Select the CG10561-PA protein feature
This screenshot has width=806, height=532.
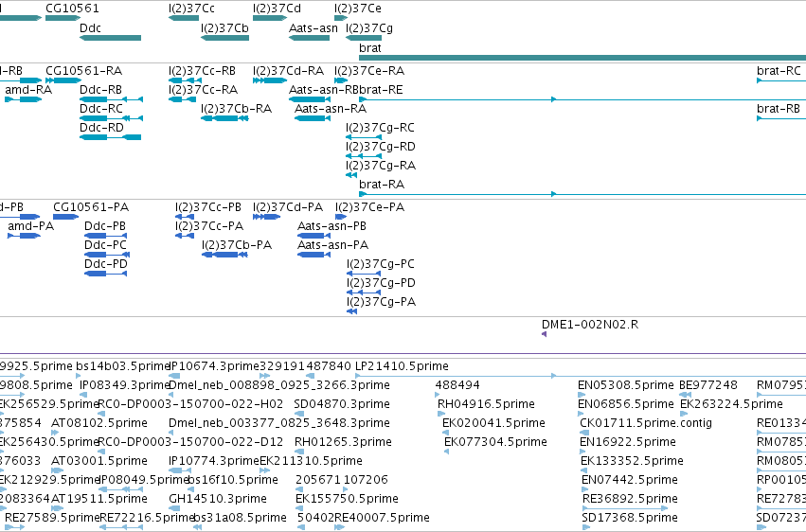coord(65,217)
